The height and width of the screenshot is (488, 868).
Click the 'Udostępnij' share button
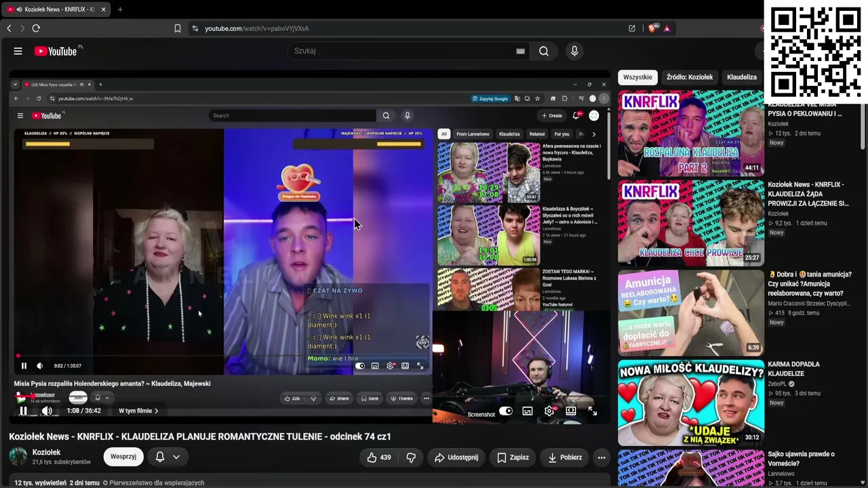(x=456, y=457)
